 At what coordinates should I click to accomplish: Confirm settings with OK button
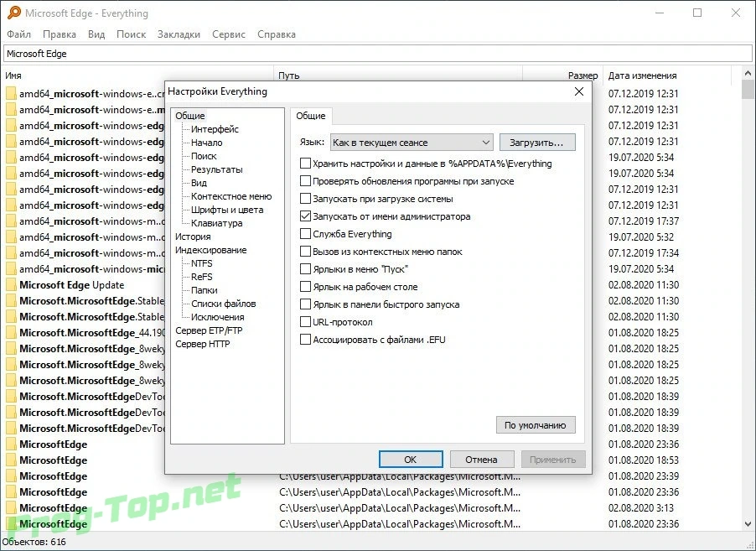pos(411,460)
